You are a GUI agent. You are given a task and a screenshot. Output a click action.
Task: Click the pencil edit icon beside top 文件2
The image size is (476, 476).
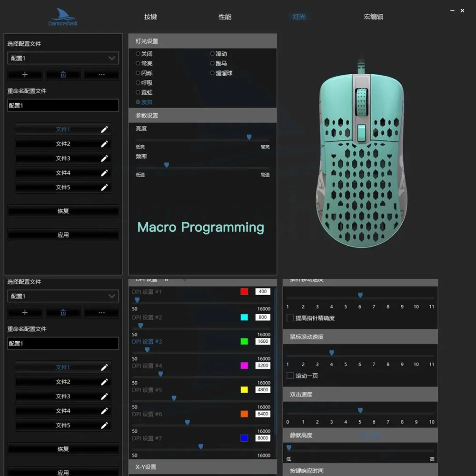click(x=104, y=144)
